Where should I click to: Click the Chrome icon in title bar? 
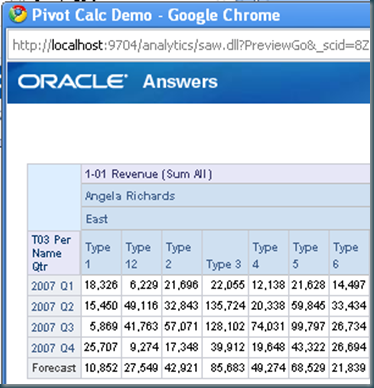pyautogui.click(x=18, y=15)
